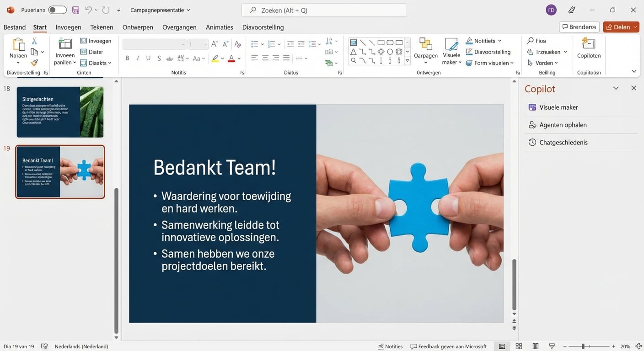Screen dimensions: 644x351
Task: Toggle bold text formatting
Action: (x=127, y=58)
